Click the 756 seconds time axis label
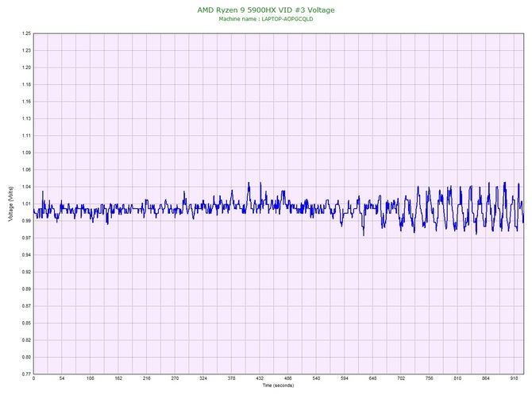This screenshot has height=399, width=532. [x=430, y=378]
